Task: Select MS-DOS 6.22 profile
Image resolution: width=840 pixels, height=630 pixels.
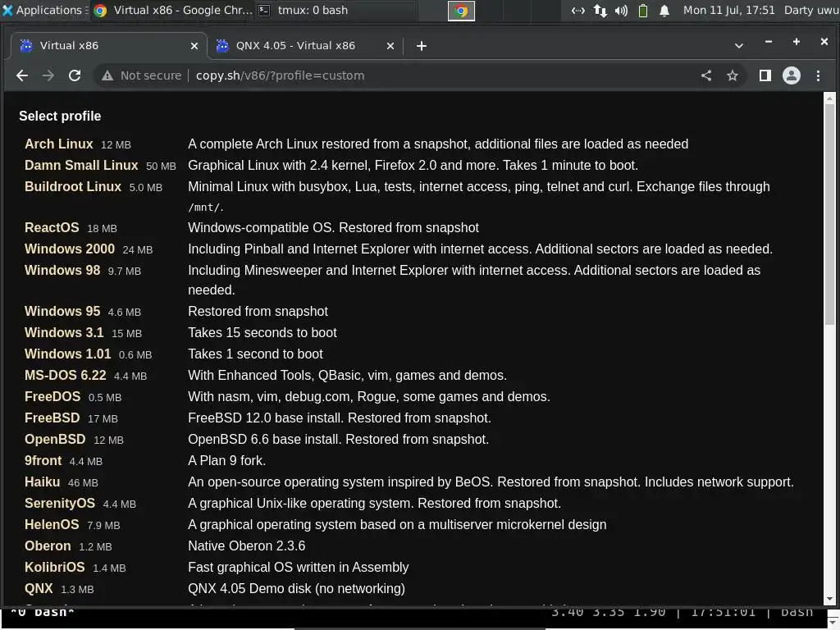Action: tap(66, 376)
